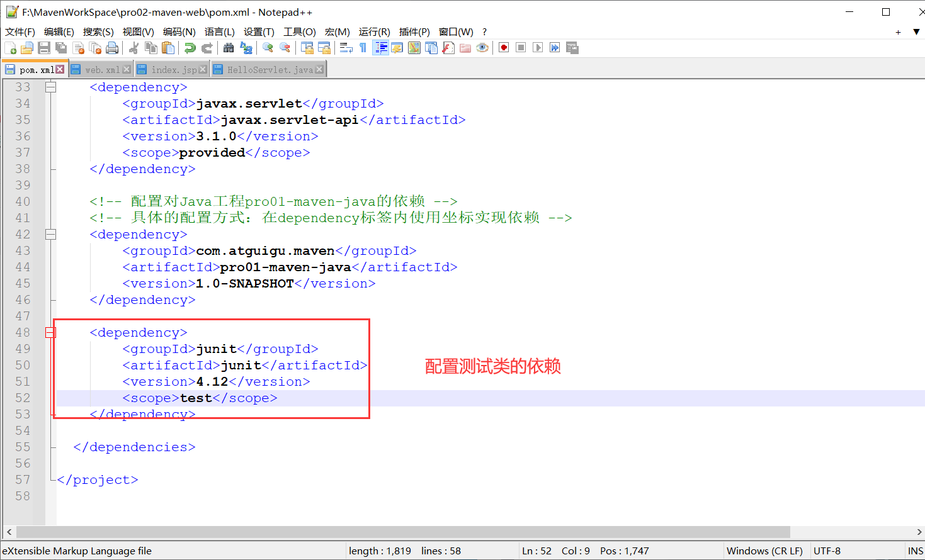
Task: Click the Save All toolbar icon
Action: [x=61, y=48]
